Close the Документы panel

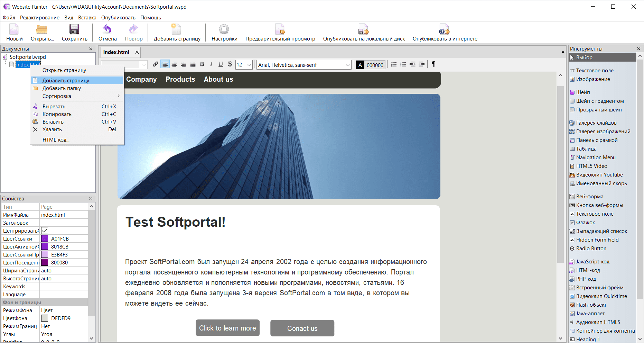coord(91,49)
